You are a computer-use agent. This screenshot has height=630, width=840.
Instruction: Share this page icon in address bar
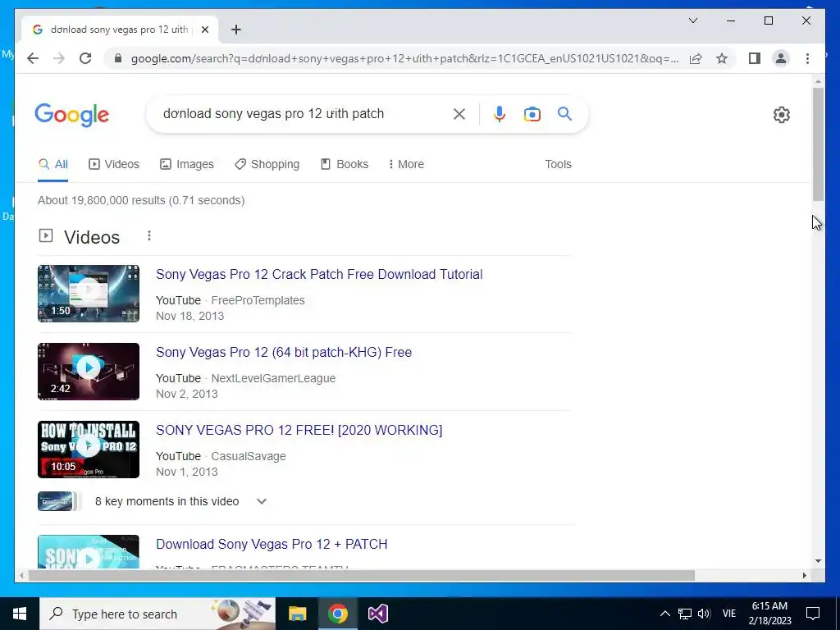pos(696,58)
